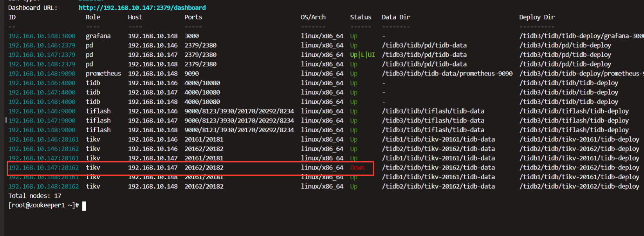This screenshot has height=236, width=644.
Task: Click ports 4000/10080 for host 192.168.10.147
Action: click(x=202, y=92)
